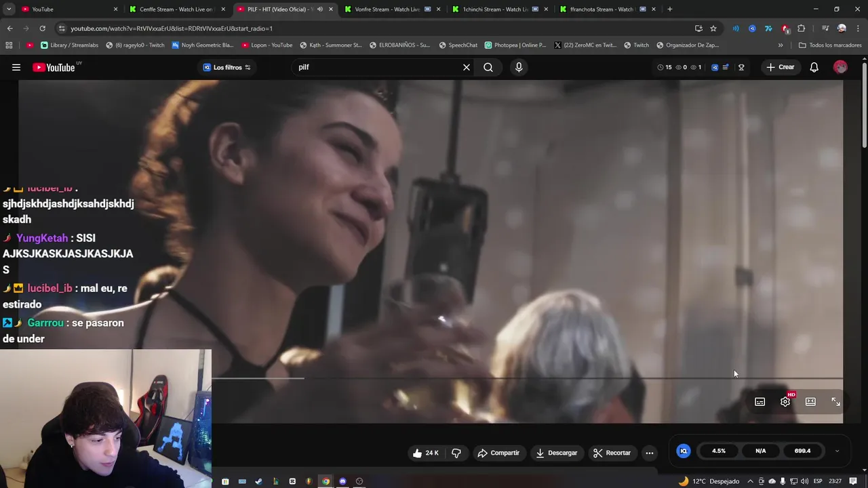868x488 pixels.
Task: Open the weather widget showing 12°C Despejado
Action: point(709,481)
